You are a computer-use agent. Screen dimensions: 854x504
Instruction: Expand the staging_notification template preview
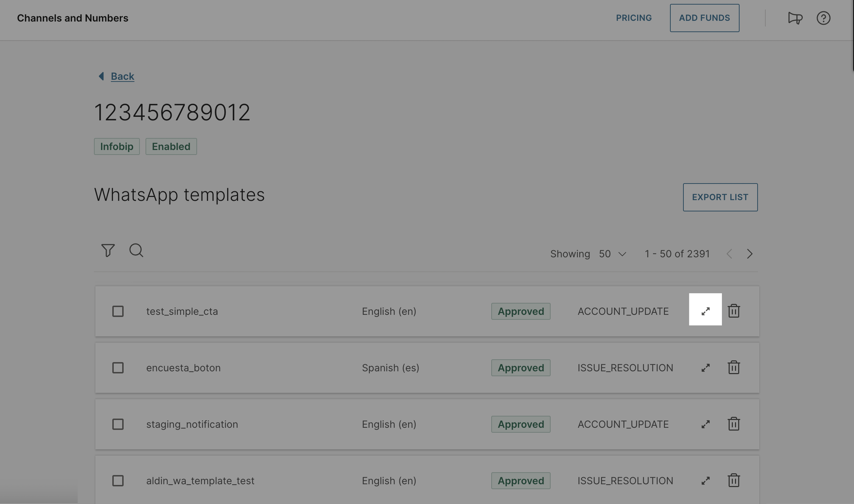(706, 424)
